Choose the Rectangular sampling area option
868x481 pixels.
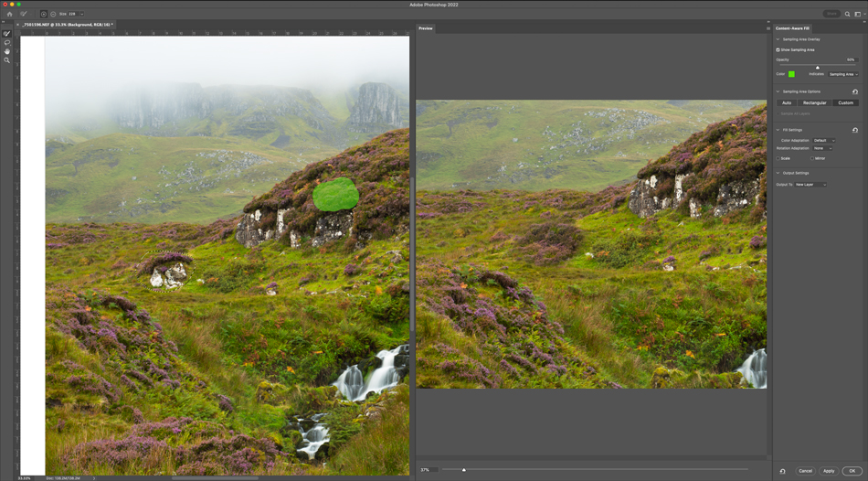point(814,102)
